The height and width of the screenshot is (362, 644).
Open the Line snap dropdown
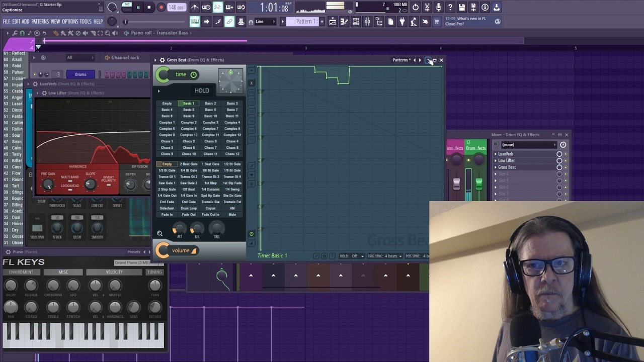pyautogui.click(x=266, y=22)
